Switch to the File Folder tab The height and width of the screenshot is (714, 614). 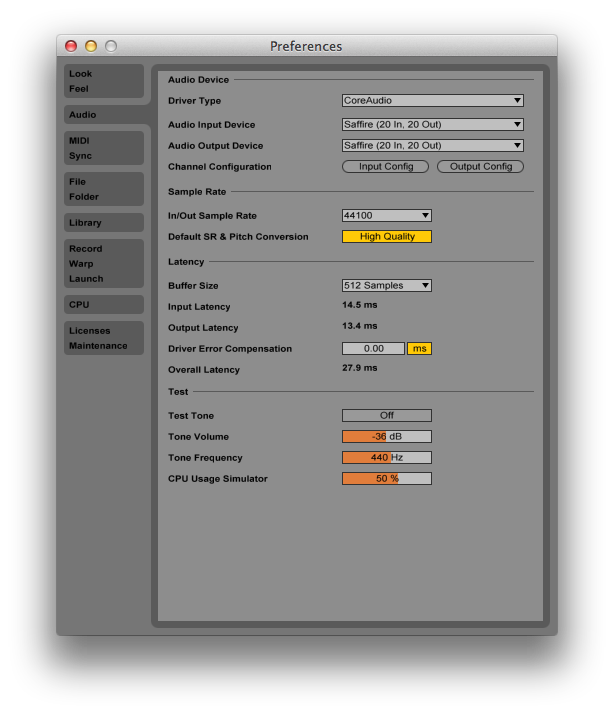104,189
